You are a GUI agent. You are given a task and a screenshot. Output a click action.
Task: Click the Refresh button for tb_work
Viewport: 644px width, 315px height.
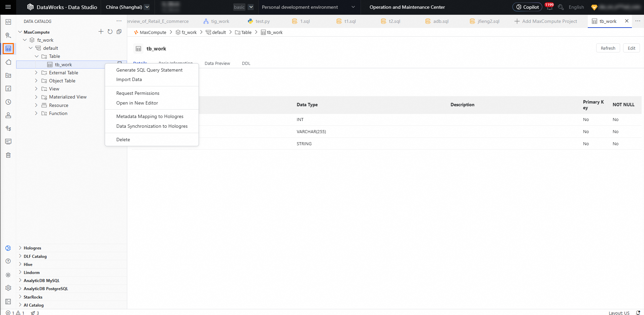tap(608, 48)
